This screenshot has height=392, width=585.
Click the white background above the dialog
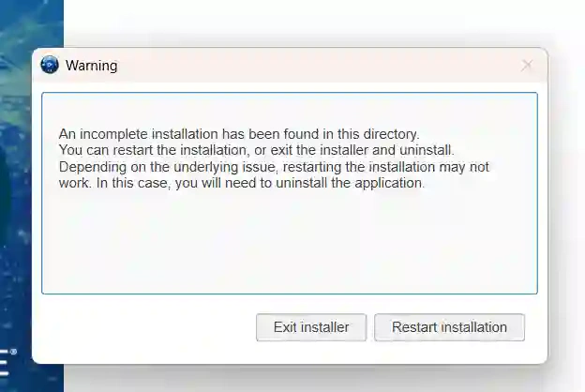309,23
